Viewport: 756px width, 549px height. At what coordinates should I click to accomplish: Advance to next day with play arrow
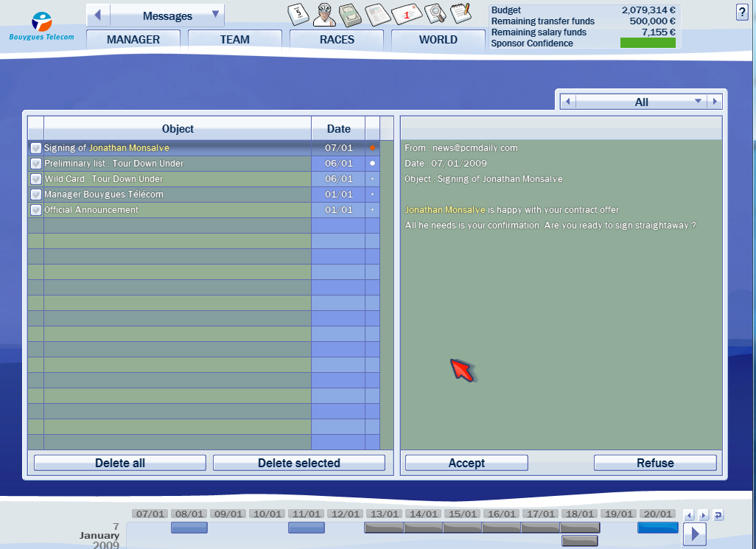tap(694, 533)
